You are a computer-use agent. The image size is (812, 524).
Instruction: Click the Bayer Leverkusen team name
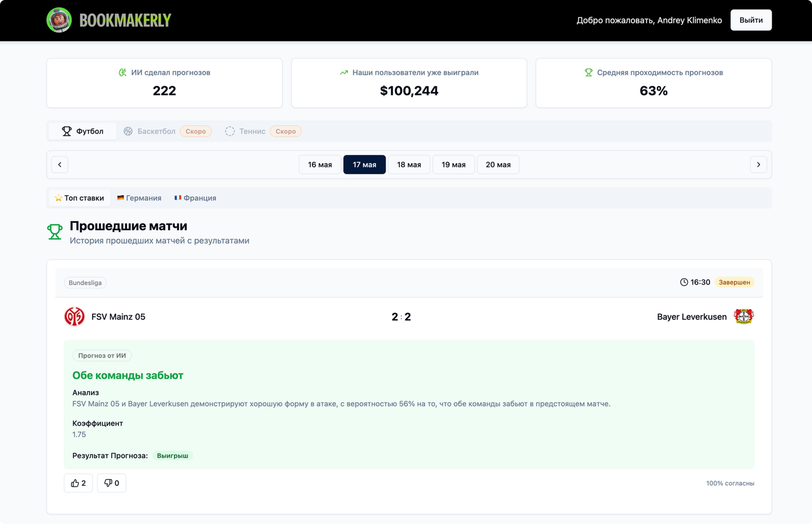(x=692, y=317)
